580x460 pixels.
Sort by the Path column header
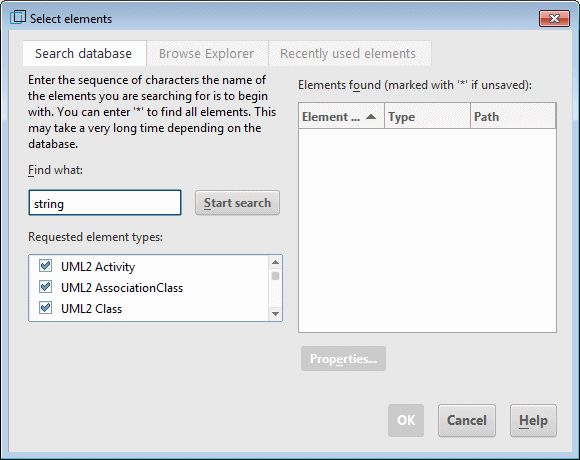pyautogui.click(x=513, y=117)
